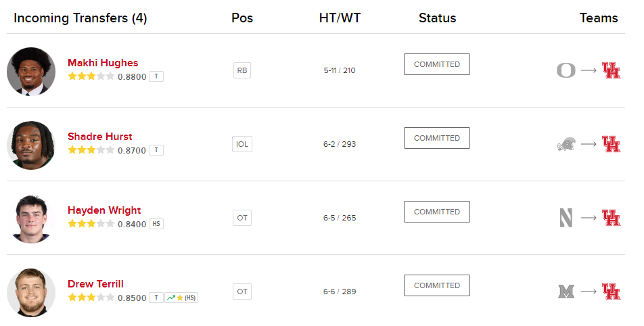Screen dimensions: 644x326
Task: Click IOL position tag for Shadre Hurst
Action: (242, 144)
